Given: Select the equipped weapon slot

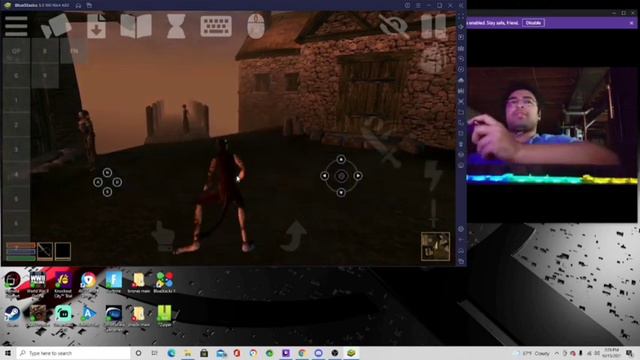Looking at the screenshot, I should point(45,251).
